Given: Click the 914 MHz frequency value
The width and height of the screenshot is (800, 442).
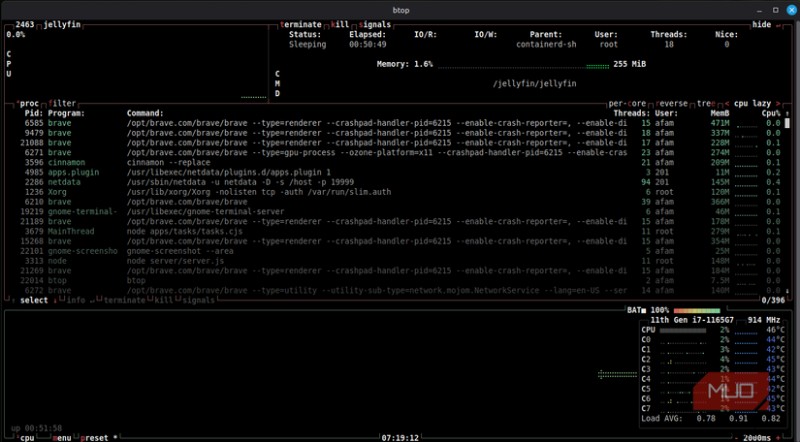Looking at the screenshot, I should pos(764,320).
